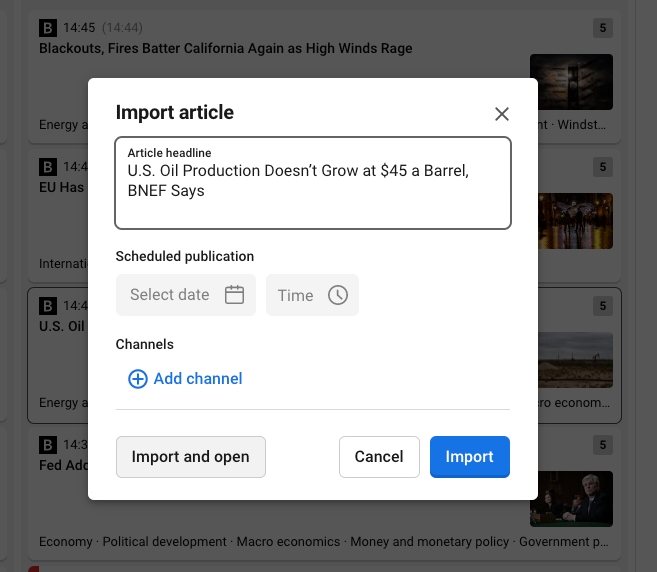Image resolution: width=657 pixels, height=572 pixels.
Task: Cancel the article import
Action: pos(379,457)
